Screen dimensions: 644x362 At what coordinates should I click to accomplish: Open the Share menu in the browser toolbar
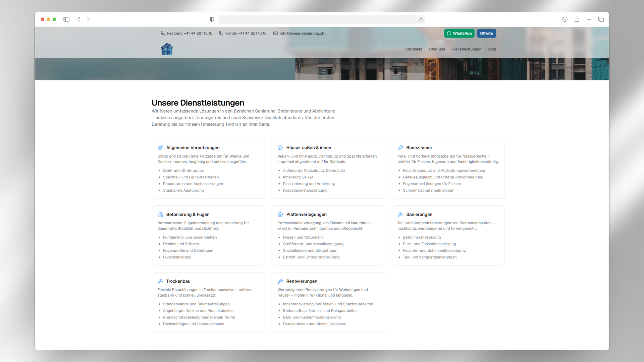click(x=577, y=19)
